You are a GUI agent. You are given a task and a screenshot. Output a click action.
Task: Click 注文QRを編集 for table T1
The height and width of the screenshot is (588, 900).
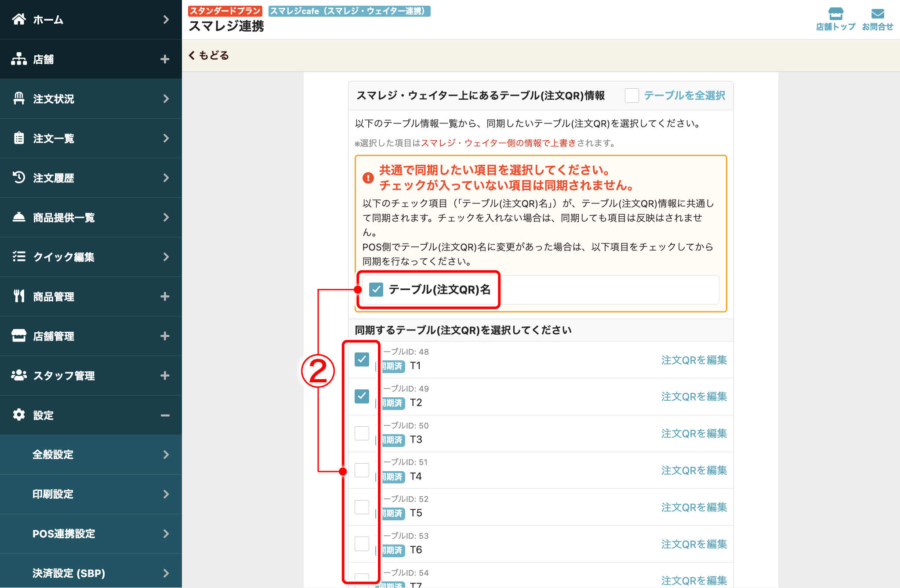(x=694, y=360)
